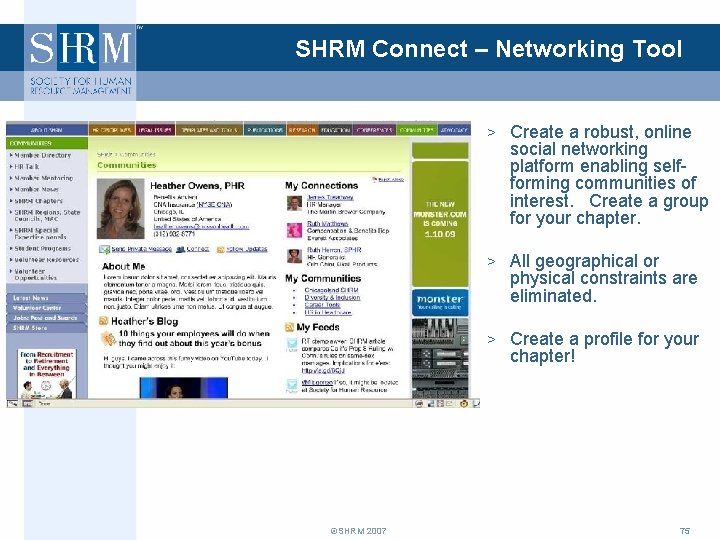Open James Treadway's name link
Image resolution: width=720 pixels, height=540 pixels.
pyautogui.click(x=330, y=197)
